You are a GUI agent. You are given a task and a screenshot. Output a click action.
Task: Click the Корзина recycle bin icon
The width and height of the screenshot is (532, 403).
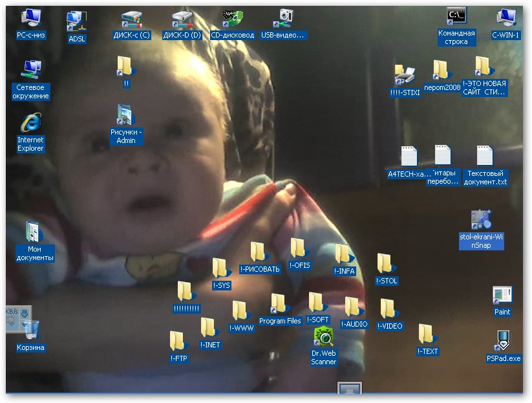click(x=30, y=331)
